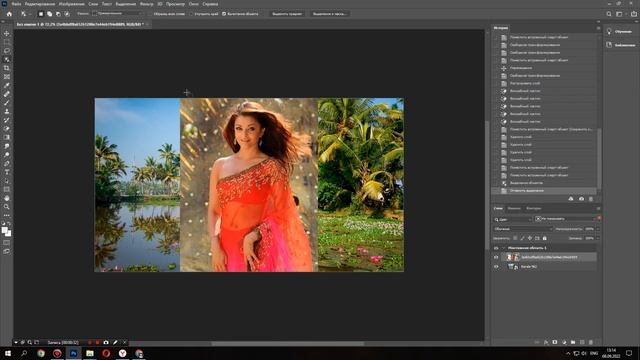
Task: Toggle Quick Mask mode icon
Action: [x=7, y=243]
